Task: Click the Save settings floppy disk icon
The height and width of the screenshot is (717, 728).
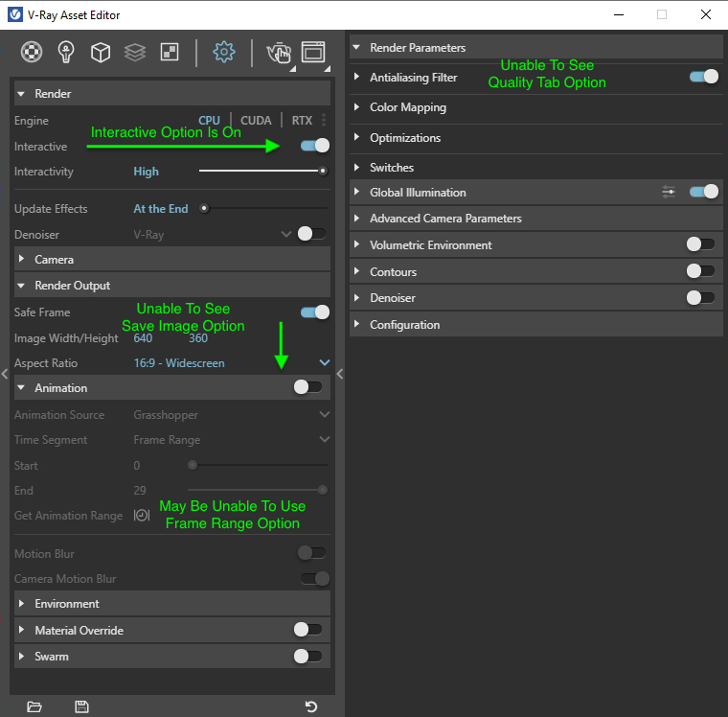Action: (81, 706)
